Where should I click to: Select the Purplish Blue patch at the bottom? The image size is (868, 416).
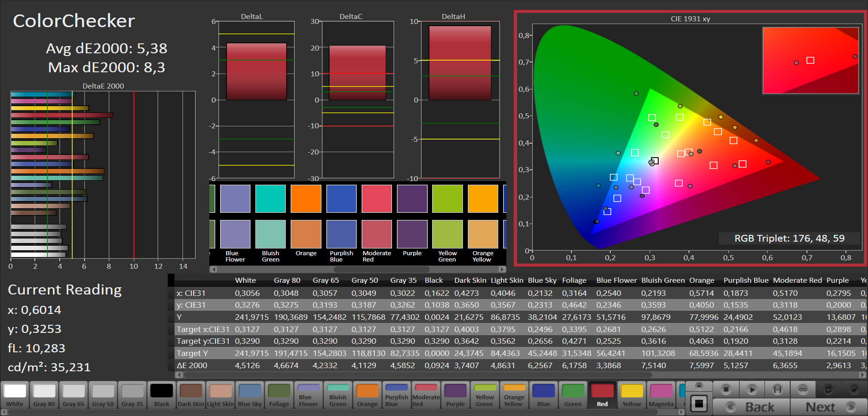tap(396, 395)
